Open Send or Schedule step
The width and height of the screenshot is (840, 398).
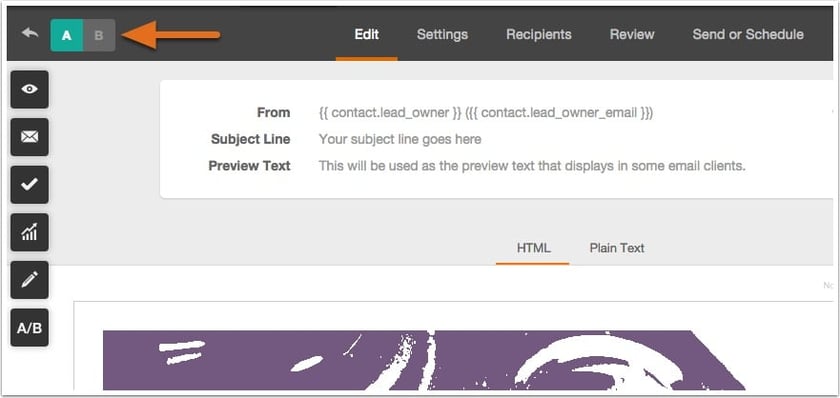748,34
